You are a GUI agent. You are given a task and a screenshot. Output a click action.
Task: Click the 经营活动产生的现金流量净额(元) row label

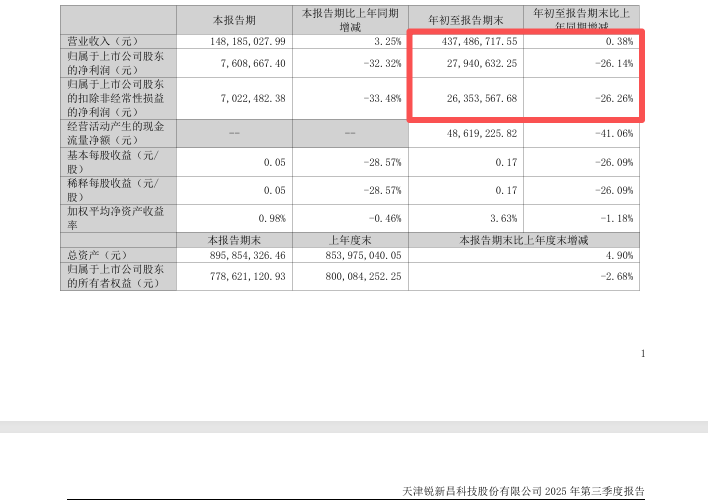pos(116,133)
